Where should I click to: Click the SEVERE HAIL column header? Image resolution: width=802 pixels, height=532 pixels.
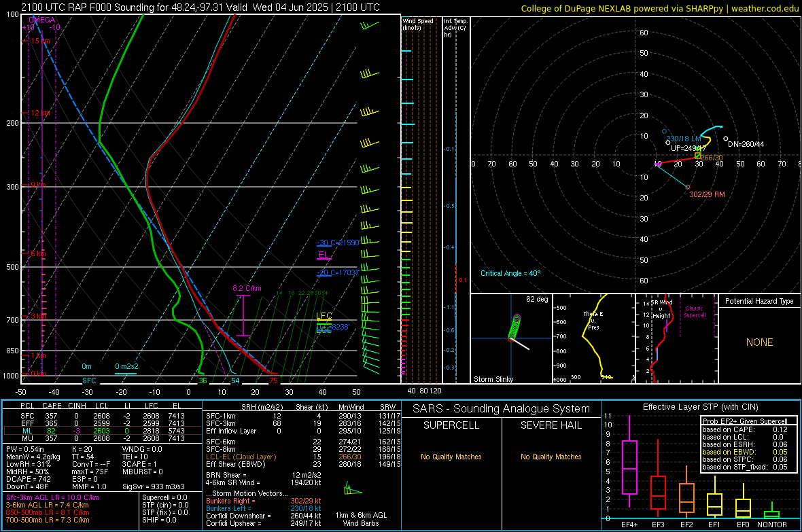551,425
